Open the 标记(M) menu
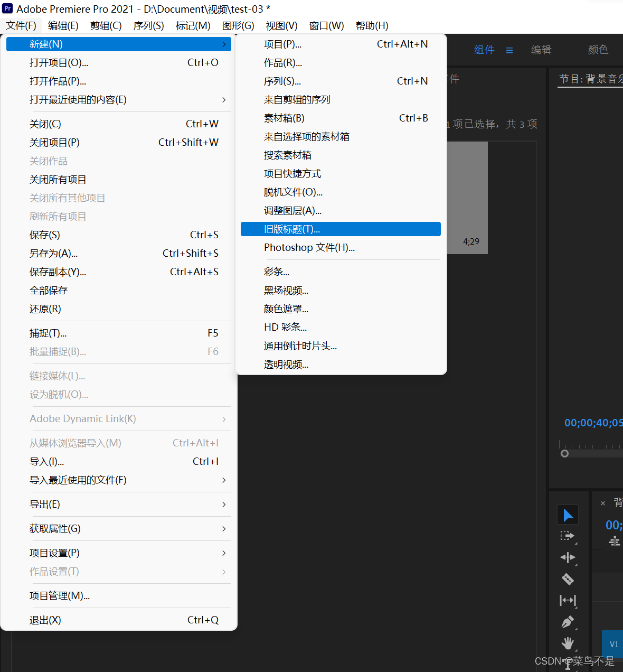 point(193,26)
